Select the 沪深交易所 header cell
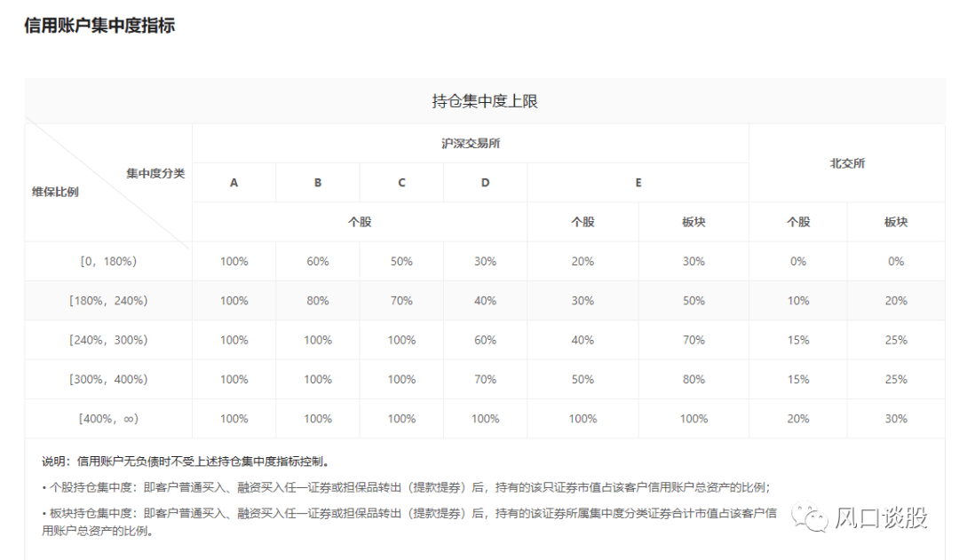The height and width of the screenshot is (560, 959). point(471,142)
